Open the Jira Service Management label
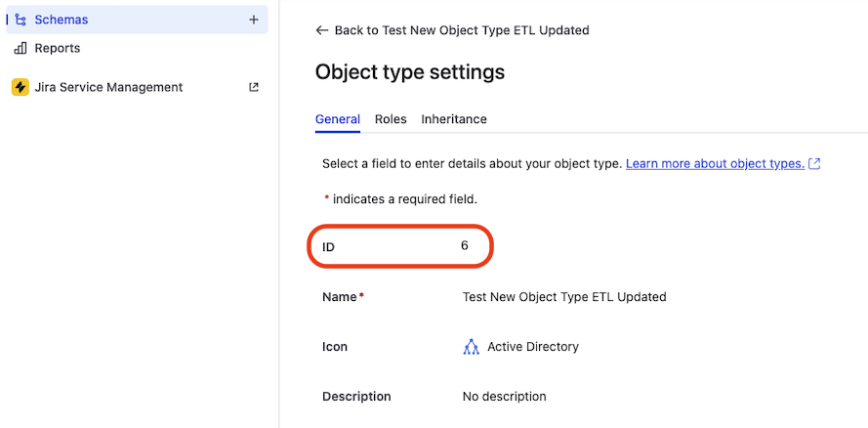 [x=108, y=87]
